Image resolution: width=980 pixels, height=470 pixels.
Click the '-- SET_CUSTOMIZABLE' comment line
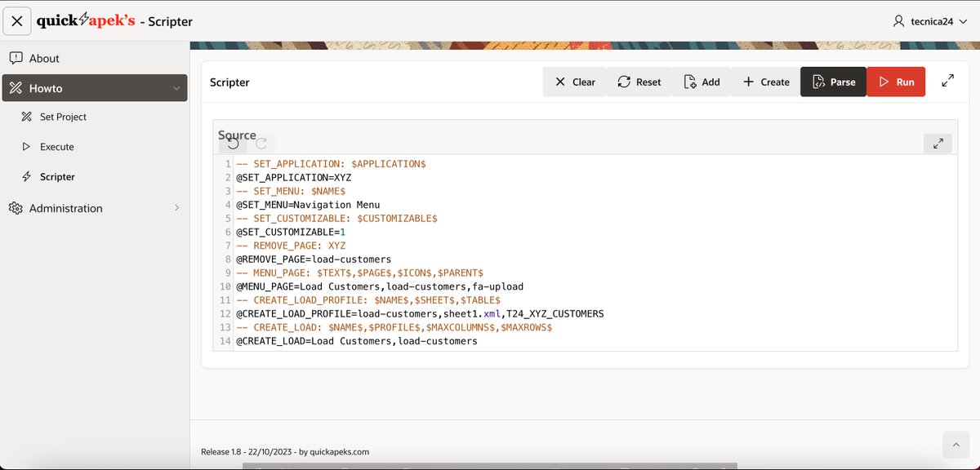click(x=336, y=219)
